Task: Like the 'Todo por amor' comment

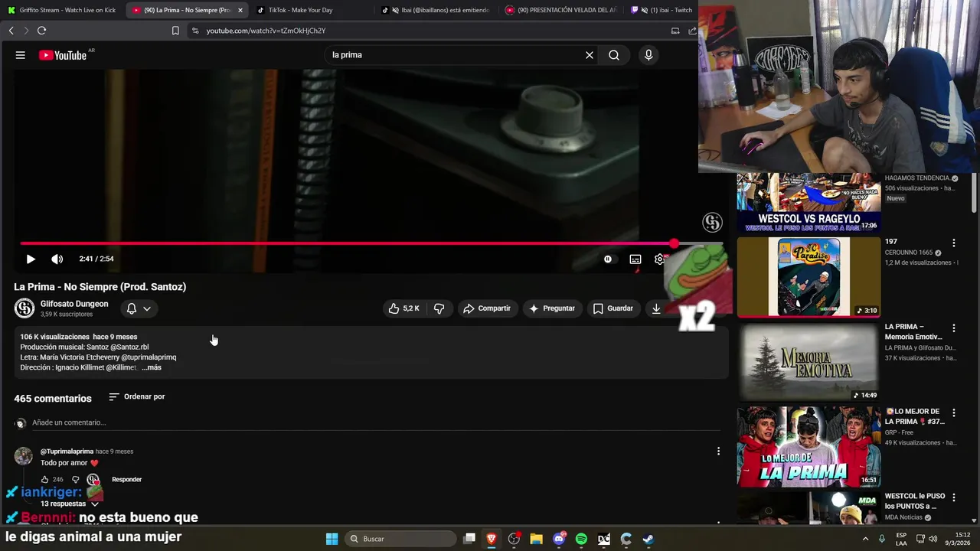Action: 44,480
